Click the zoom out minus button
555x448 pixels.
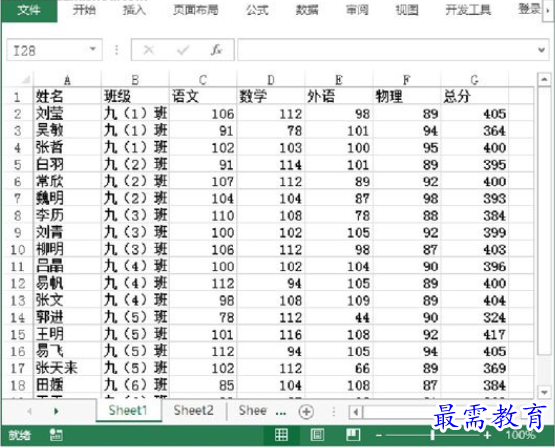coord(379,435)
